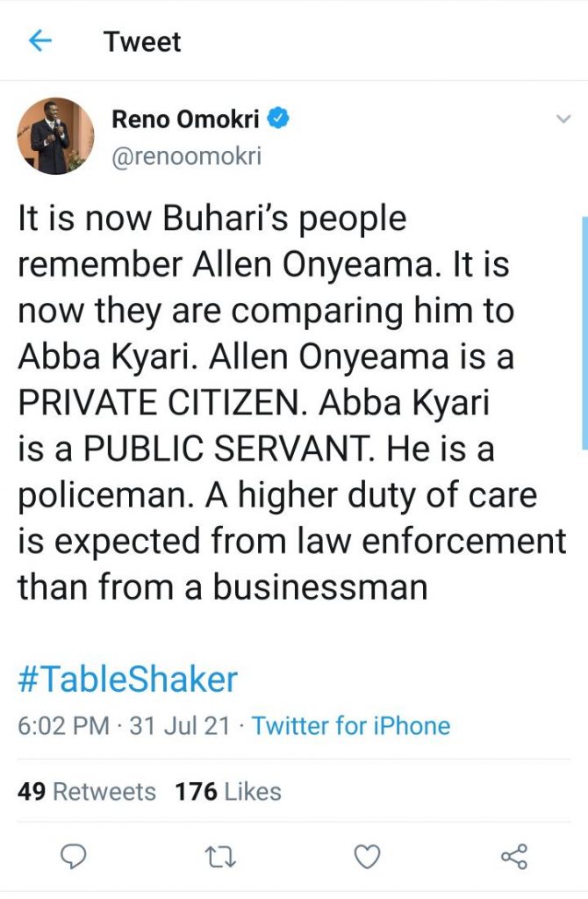View the 176 Likes list

(227, 791)
